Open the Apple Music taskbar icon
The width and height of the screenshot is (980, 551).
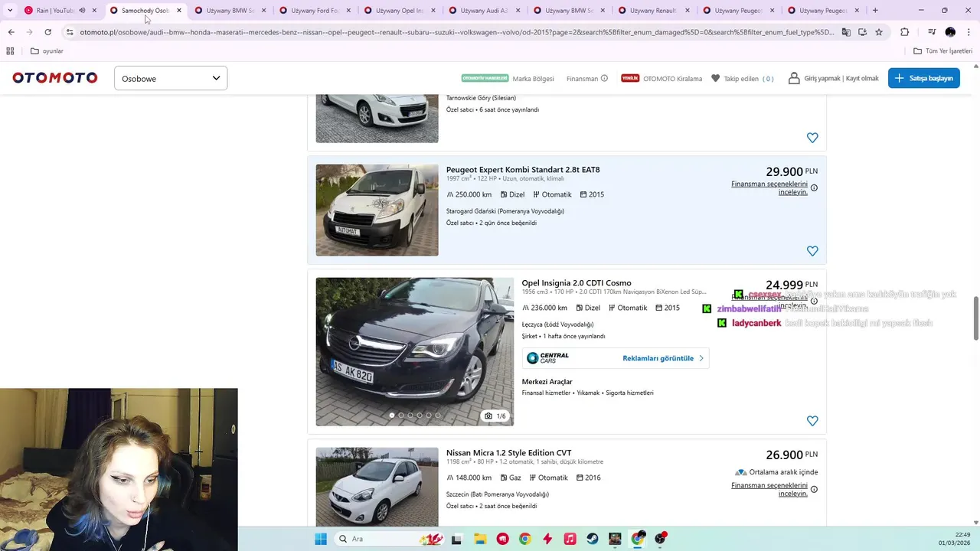[570, 539]
